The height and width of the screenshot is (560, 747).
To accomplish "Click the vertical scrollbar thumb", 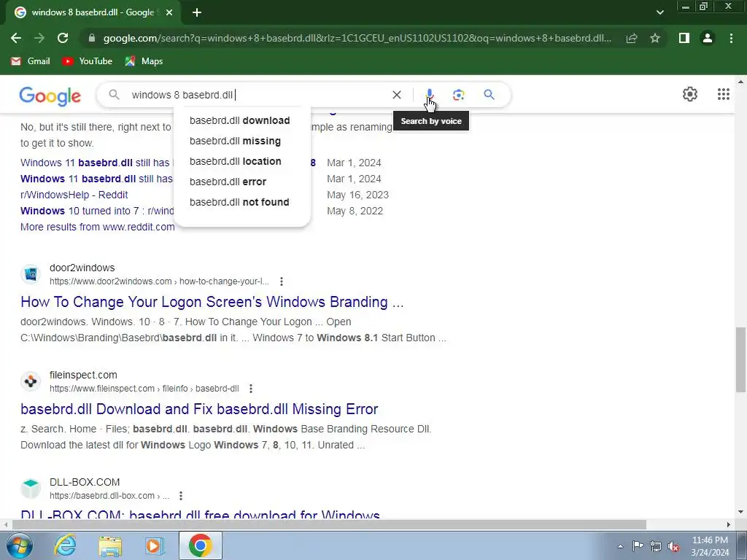I will [x=740, y=359].
